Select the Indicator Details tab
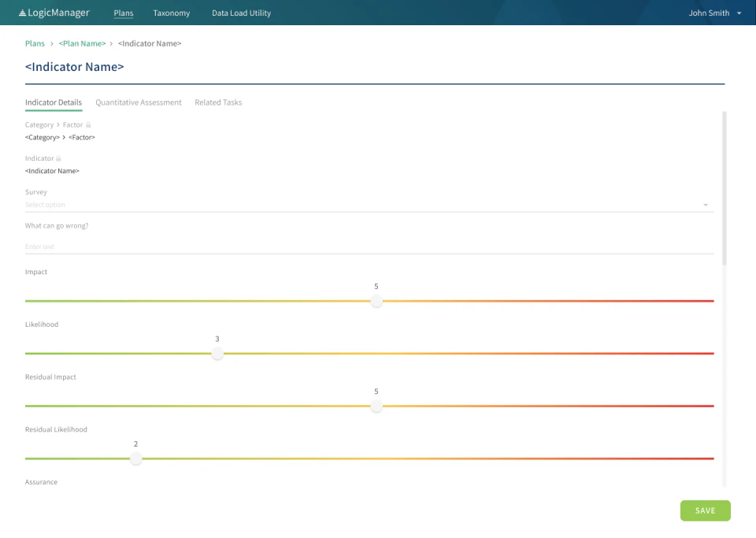756x538 pixels. pos(53,102)
